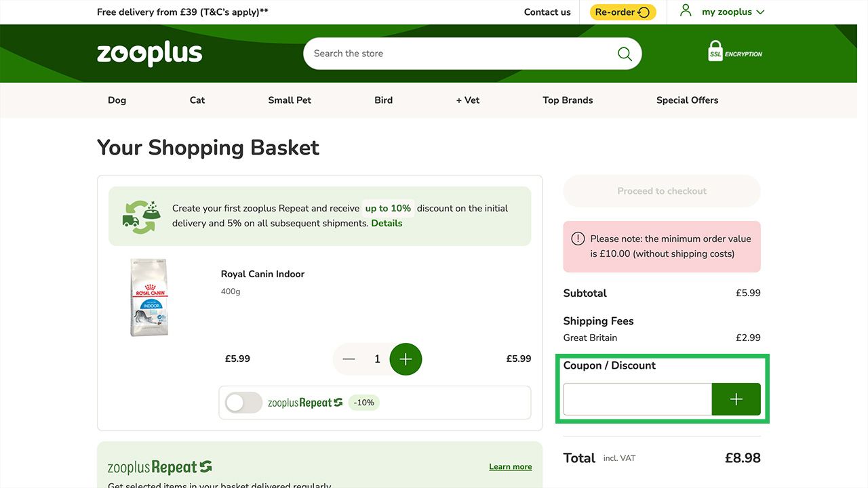The image size is (868, 488).
Task: Open the Small Pet category
Action: (290, 100)
